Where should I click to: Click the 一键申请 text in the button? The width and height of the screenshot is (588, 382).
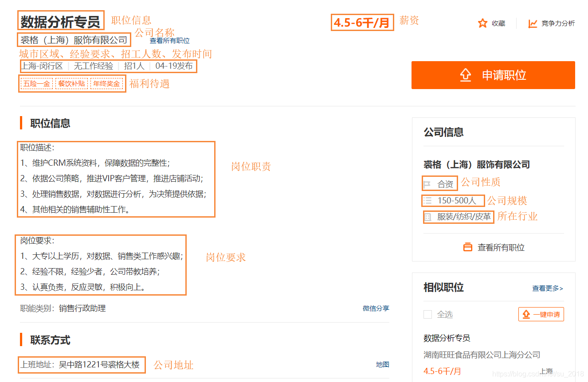[x=546, y=315]
